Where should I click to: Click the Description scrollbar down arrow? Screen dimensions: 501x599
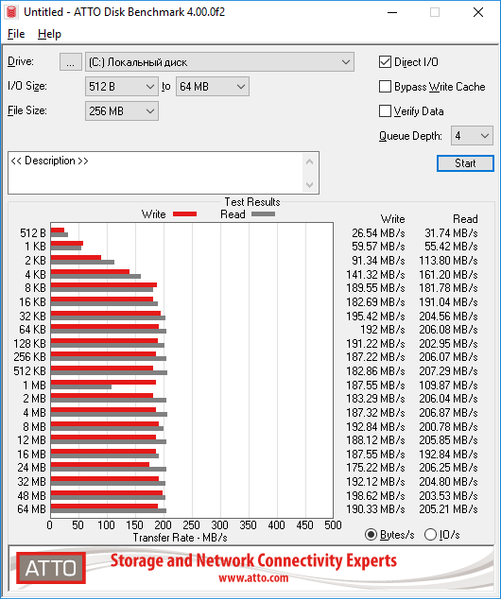pos(310,185)
